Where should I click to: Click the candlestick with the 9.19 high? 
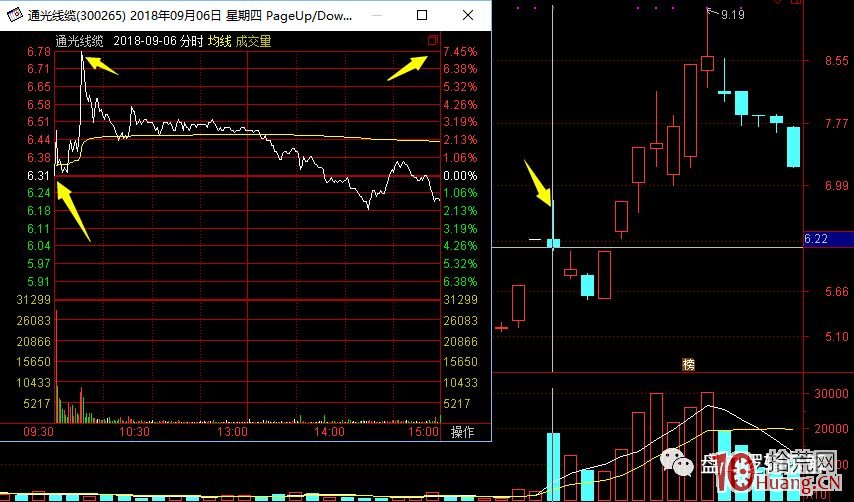coord(707,63)
